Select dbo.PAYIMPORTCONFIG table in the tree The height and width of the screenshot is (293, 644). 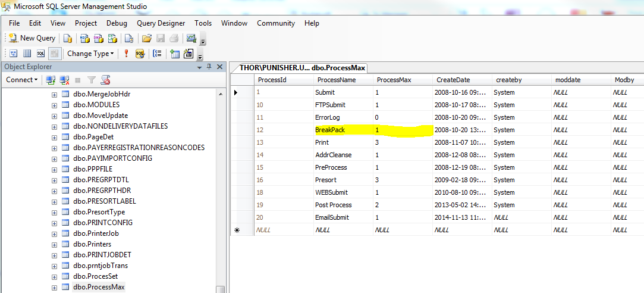[x=112, y=158]
